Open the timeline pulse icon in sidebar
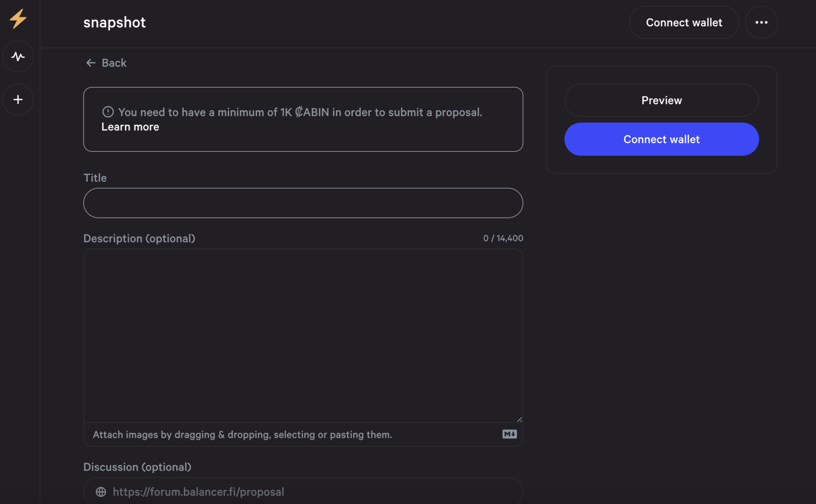 click(18, 56)
